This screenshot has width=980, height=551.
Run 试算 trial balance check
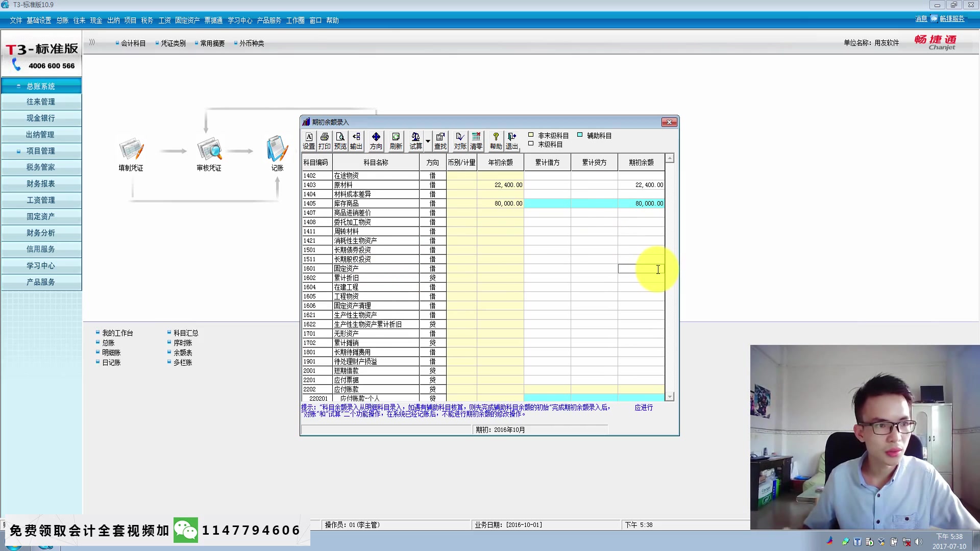(x=415, y=141)
